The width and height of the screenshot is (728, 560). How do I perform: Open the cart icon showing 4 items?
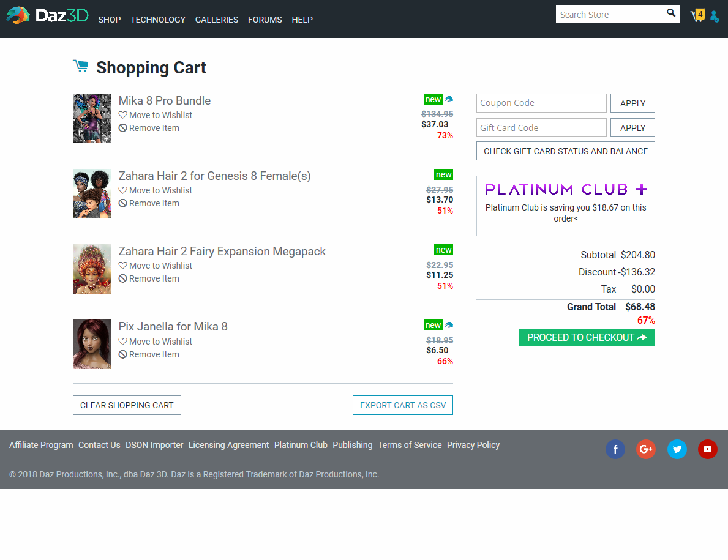(x=697, y=15)
